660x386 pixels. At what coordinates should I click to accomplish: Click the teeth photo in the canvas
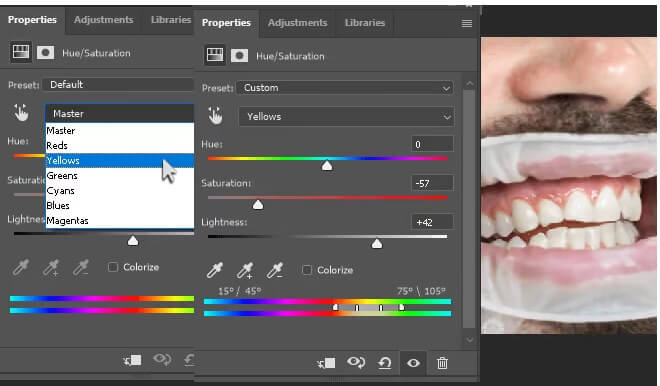pyautogui.click(x=569, y=185)
